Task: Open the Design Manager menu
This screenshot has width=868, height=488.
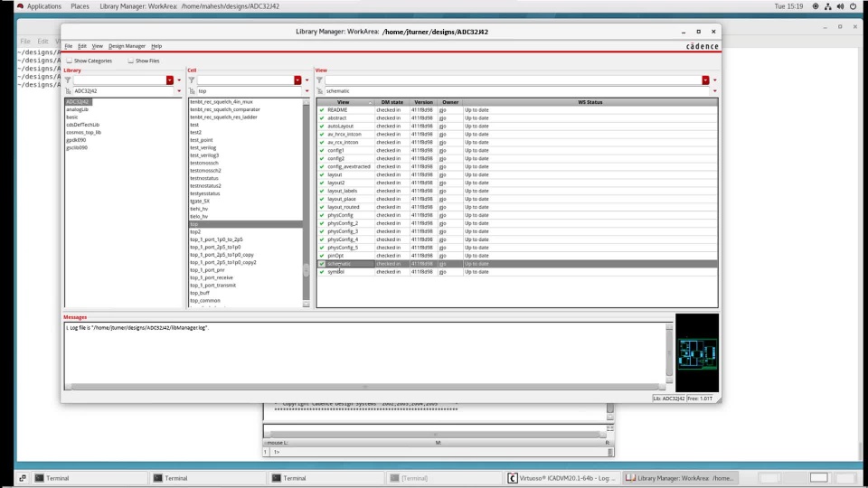Action: pos(127,46)
